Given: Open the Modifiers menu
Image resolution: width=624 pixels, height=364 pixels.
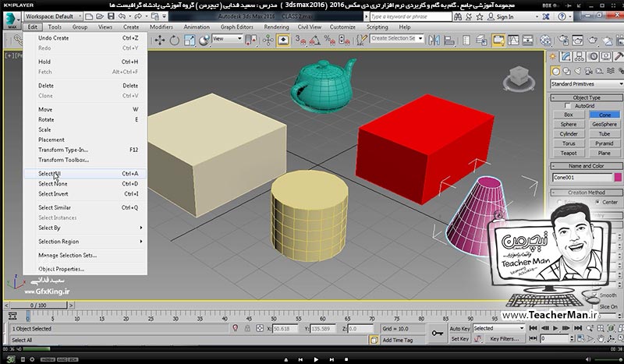Looking at the screenshot, I should click(x=161, y=27).
